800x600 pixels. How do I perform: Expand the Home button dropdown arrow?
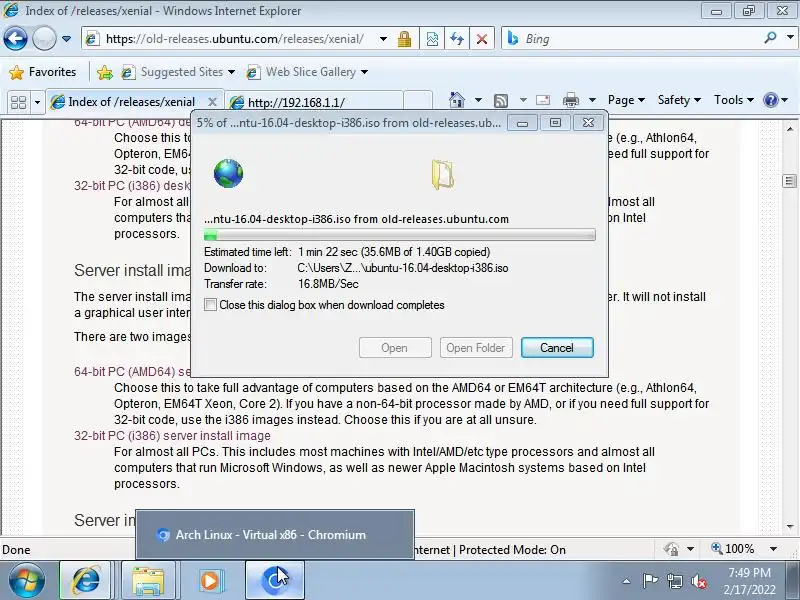pos(478,100)
